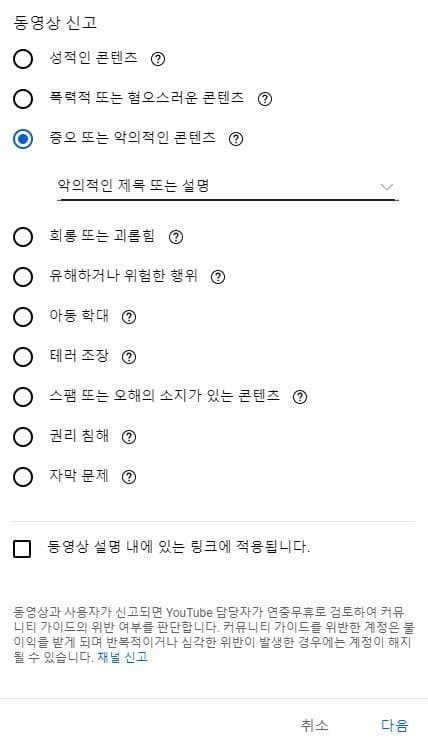Image resolution: width=428 pixels, height=747 pixels.
Task: Show help for 권리 침해
Action: (x=129, y=437)
